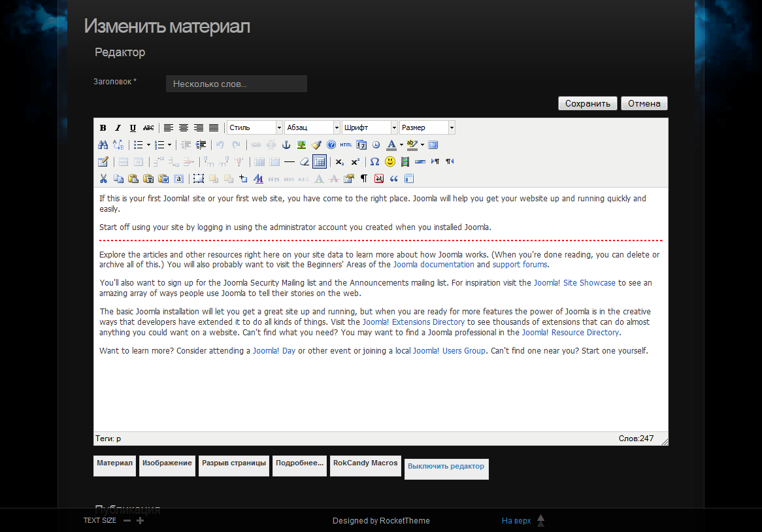
Task: Paste as plain text icon
Action: pos(148,179)
